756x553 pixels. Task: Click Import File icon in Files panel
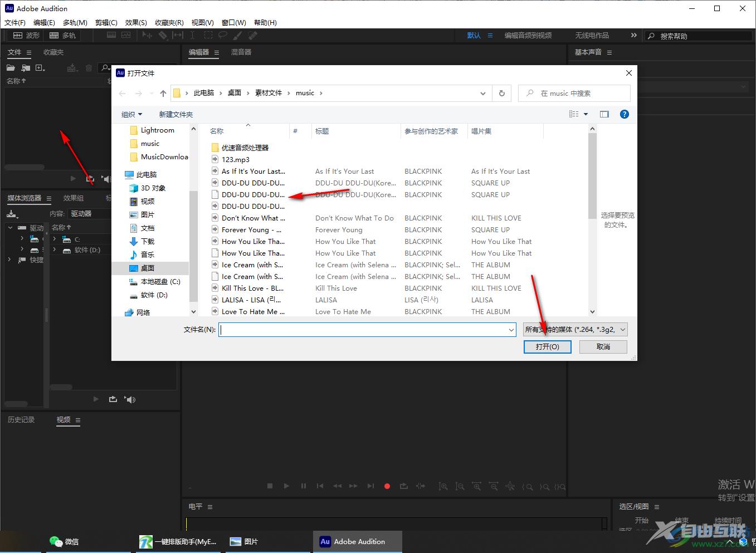tap(26, 68)
